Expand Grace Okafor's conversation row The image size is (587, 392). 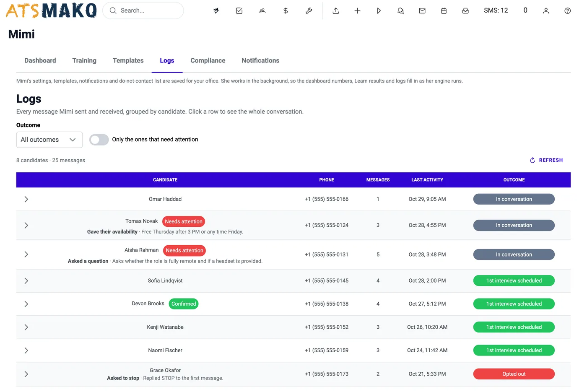(26, 374)
